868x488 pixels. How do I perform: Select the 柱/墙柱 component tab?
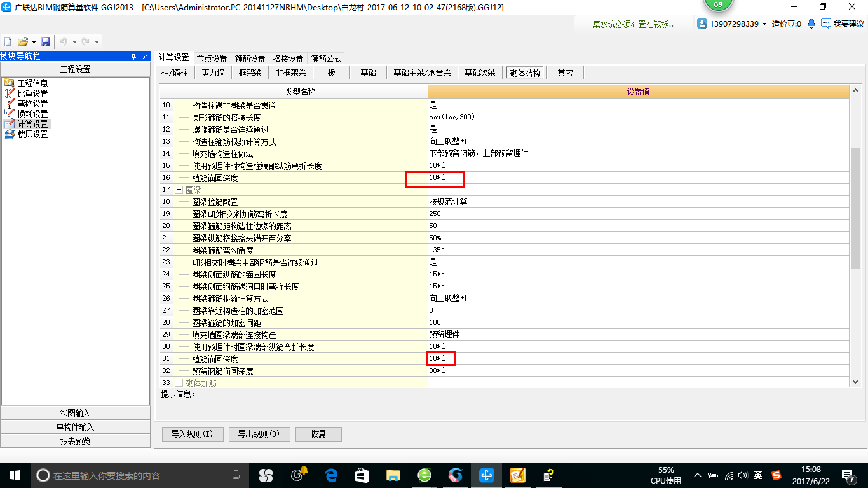click(x=174, y=72)
